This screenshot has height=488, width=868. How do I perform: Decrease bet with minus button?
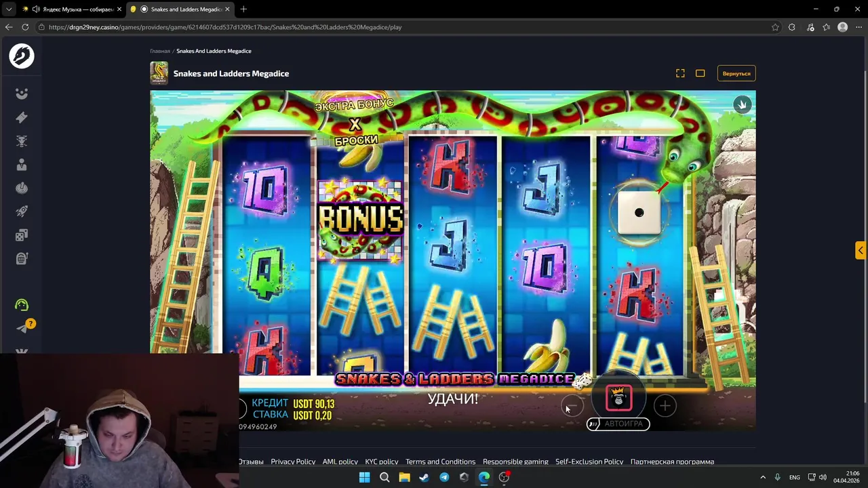point(572,405)
